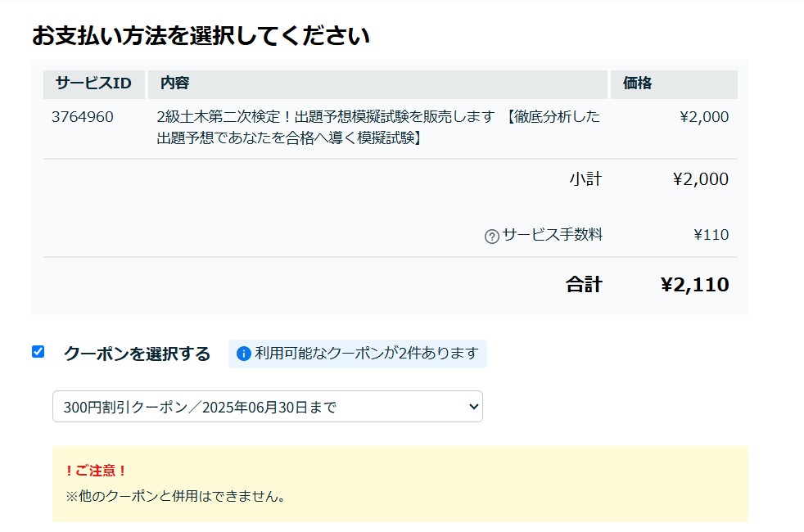Click the 小計 subtotal label
The image size is (804, 532).
pos(585,179)
